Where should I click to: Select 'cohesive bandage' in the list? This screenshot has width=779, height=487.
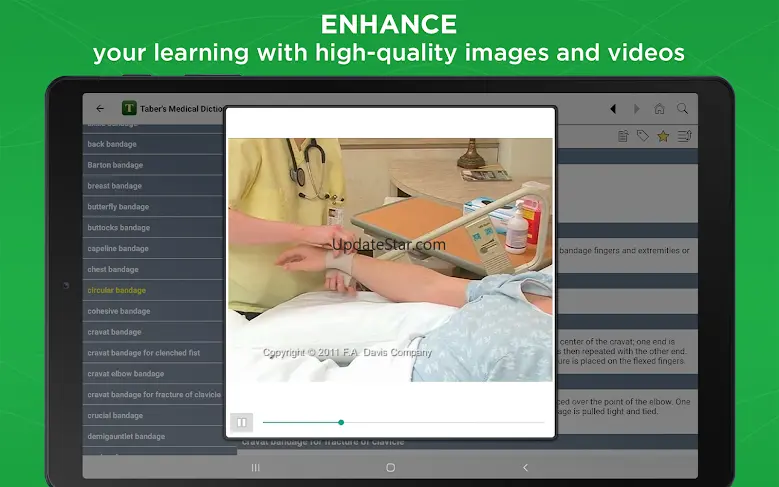click(153, 311)
